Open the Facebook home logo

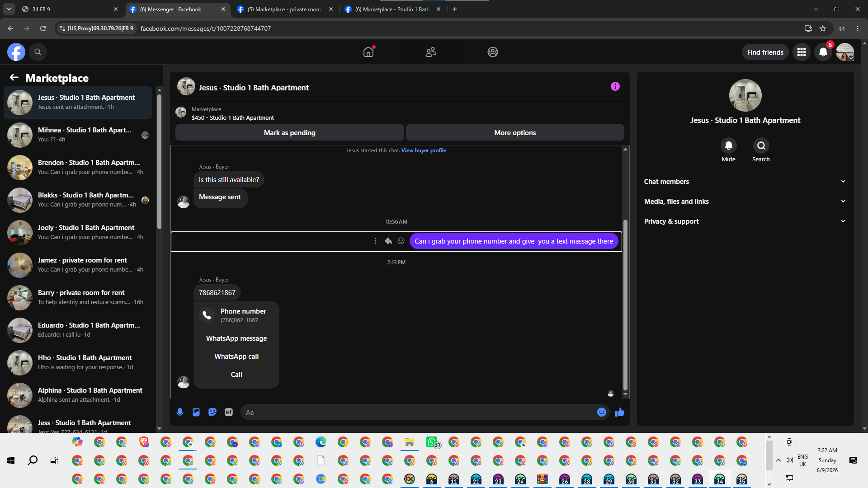pos(16,52)
